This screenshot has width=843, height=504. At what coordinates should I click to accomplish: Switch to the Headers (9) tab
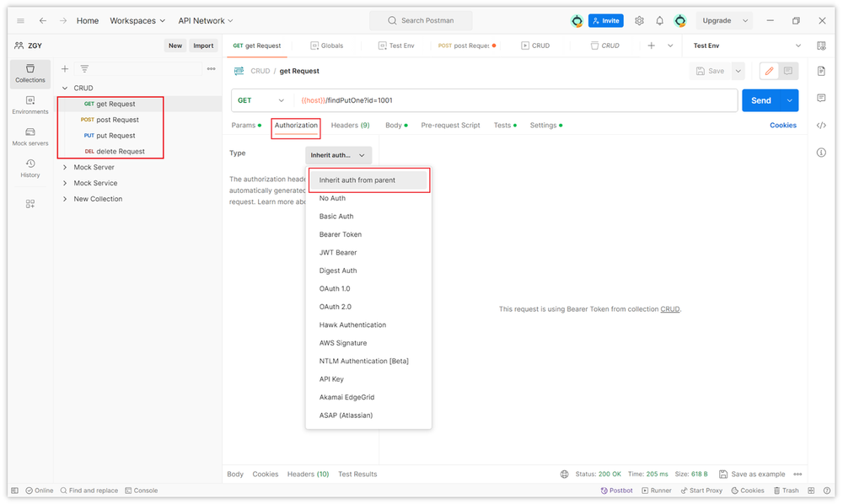tap(350, 126)
